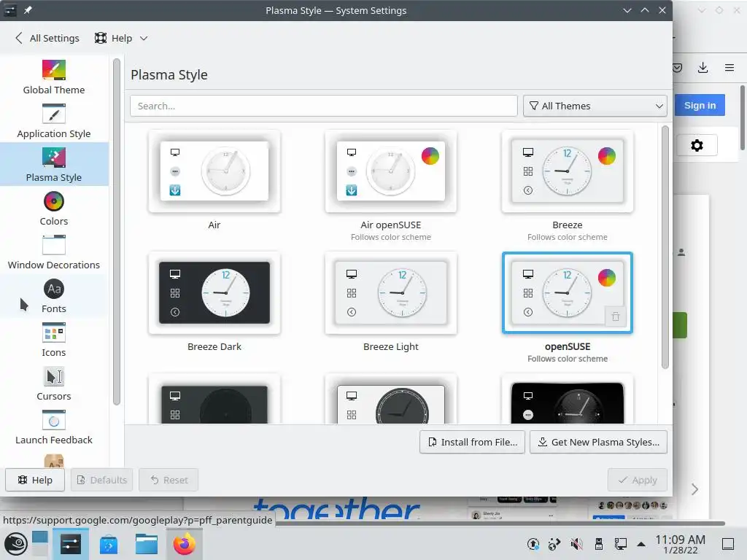This screenshot has height=560, width=747.
Task: Choose the Breeze plasma style
Action: [x=568, y=171]
